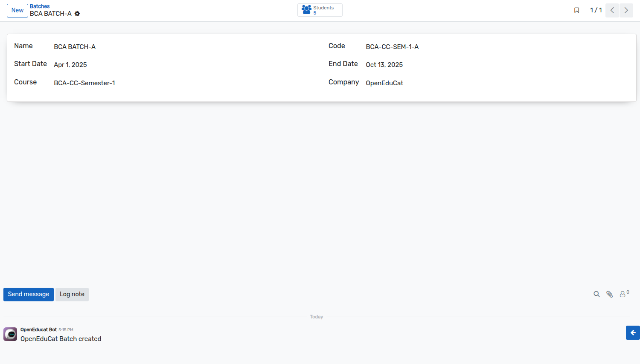Click Send message button
The width and height of the screenshot is (640, 364).
pyautogui.click(x=29, y=295)
